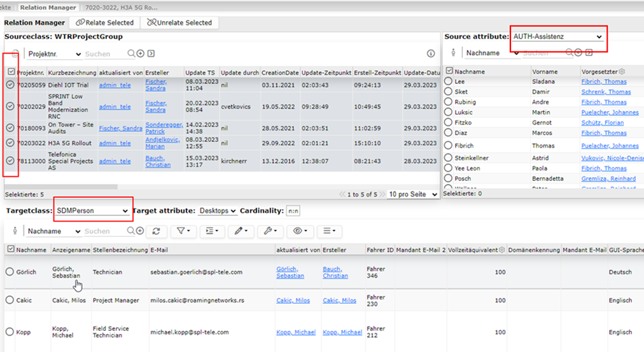Sort by the Stellenbezeichnung column header
Image resolution: width=644 pixels, height=352 pixels.
[120, 250]
